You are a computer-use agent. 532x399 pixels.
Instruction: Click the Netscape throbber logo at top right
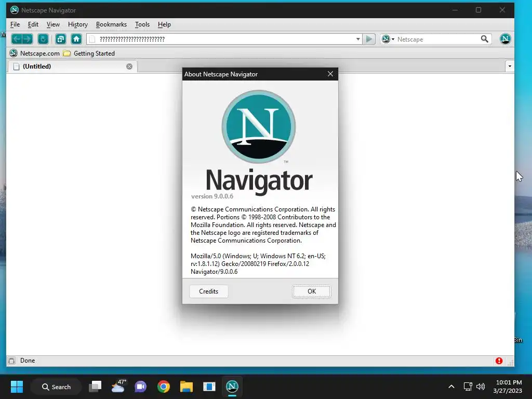point(505,38)
